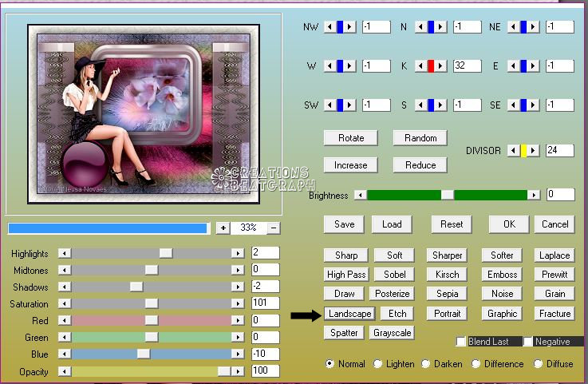This screenshot has width=588, height=384.
Task: Apply the Sepia preset
Action: click(447, 294)
